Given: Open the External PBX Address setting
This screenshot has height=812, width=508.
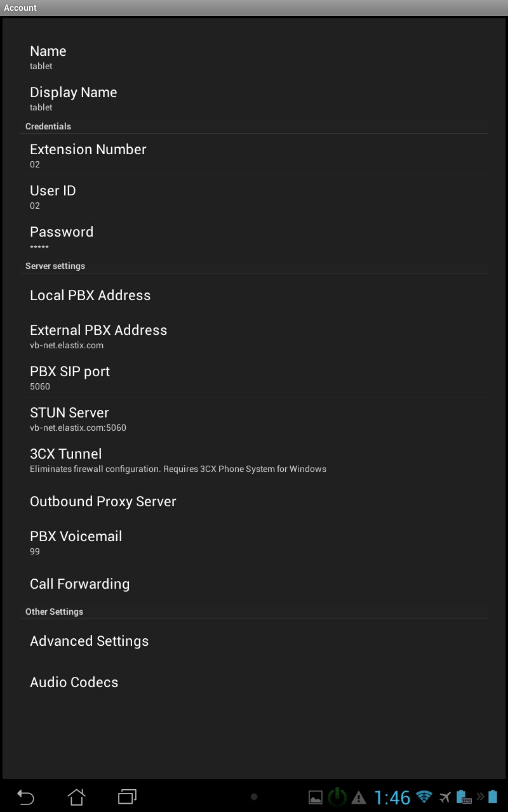Looking at the screenshot, I should pyautogui.click(x=254, y=336).
